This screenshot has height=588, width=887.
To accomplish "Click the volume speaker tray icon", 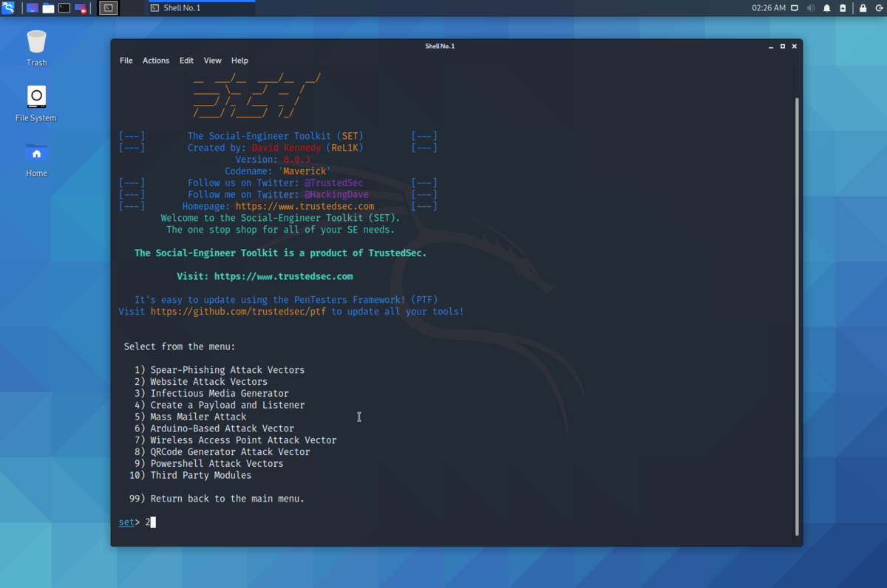I will tap(811, 8).
